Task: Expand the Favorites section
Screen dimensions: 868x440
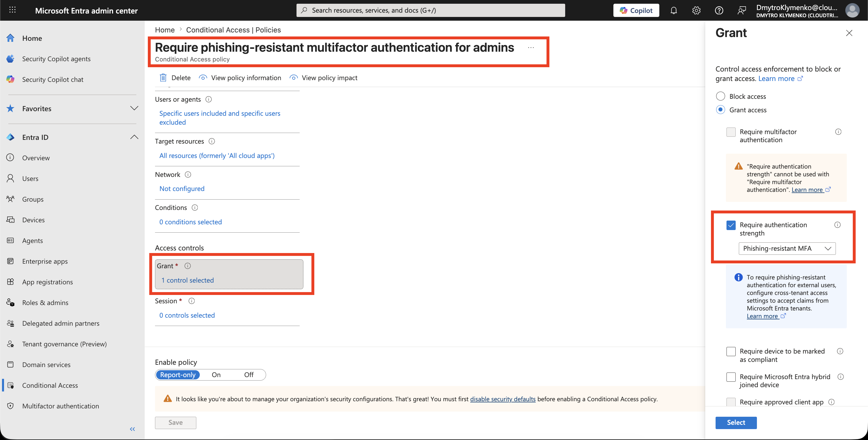Action: [x=134, y=108]
